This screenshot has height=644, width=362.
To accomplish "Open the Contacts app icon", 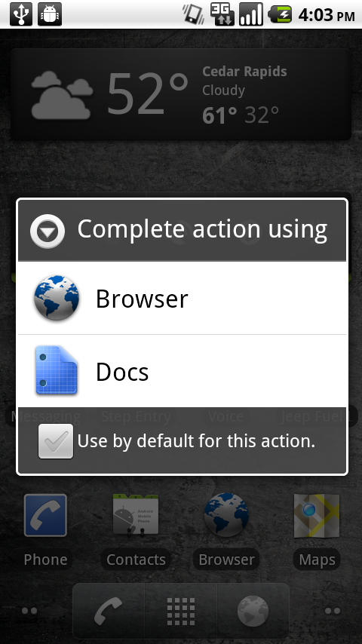I will (x=136, y=531).
